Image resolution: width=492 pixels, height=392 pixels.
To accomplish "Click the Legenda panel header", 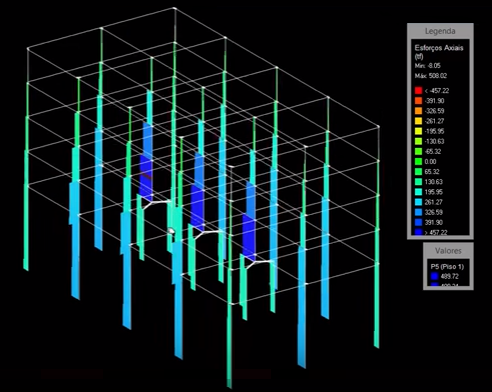I will [440, 31].
